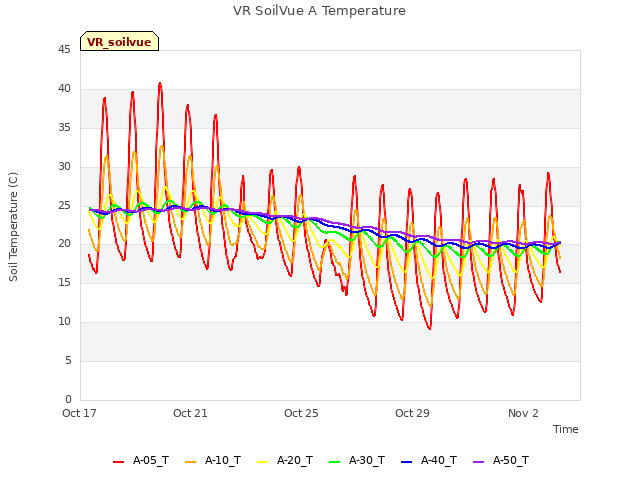Click the purple A-50_T legend swatch
The image size is (640, 480).
click(x=478, y=462)
